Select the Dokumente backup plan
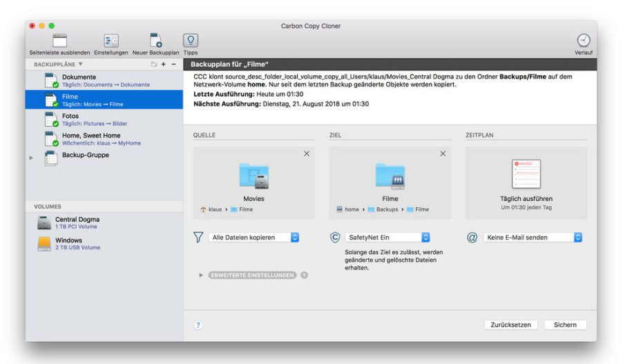Screen dimensions: 632x364 (104, 81)
